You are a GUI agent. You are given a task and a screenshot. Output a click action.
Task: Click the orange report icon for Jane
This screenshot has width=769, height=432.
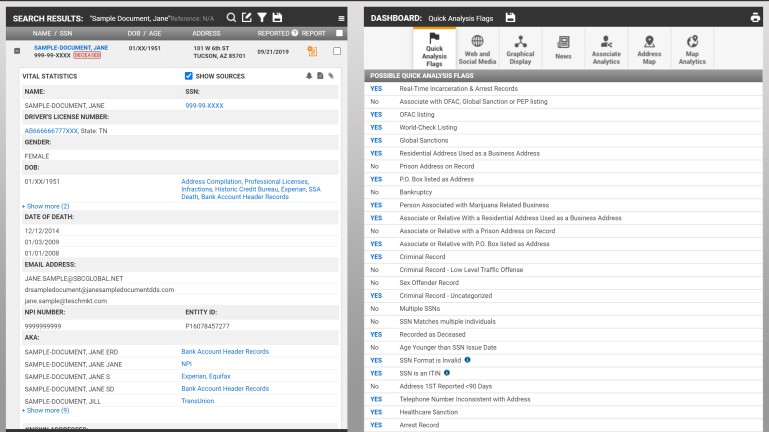312,51
